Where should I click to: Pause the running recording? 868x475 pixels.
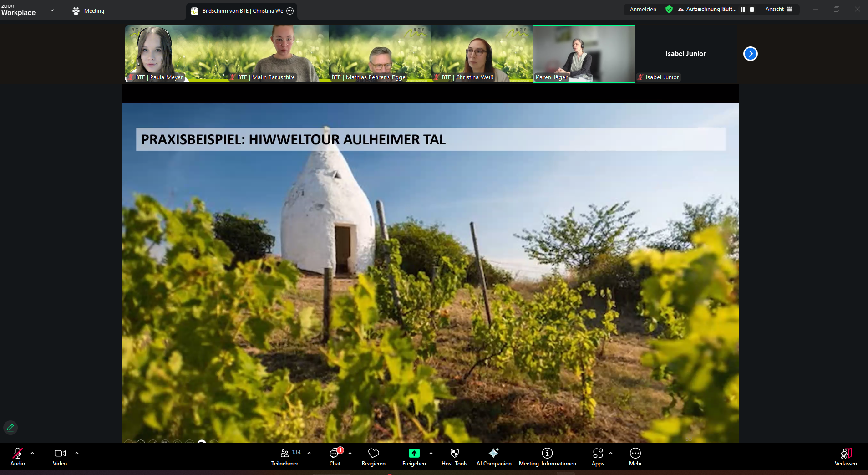click(x=743, y=10)
